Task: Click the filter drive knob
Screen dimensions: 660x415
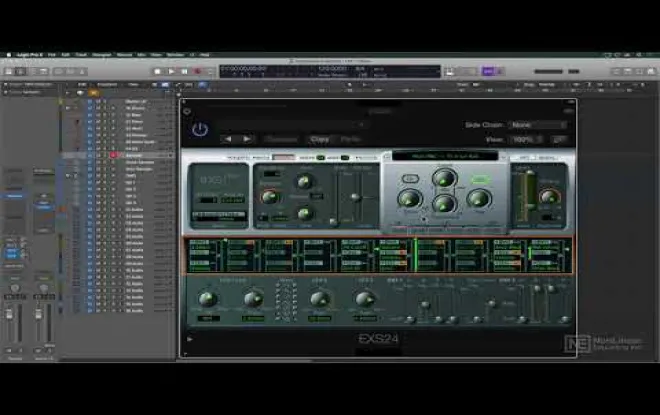Action: [410, 199]
